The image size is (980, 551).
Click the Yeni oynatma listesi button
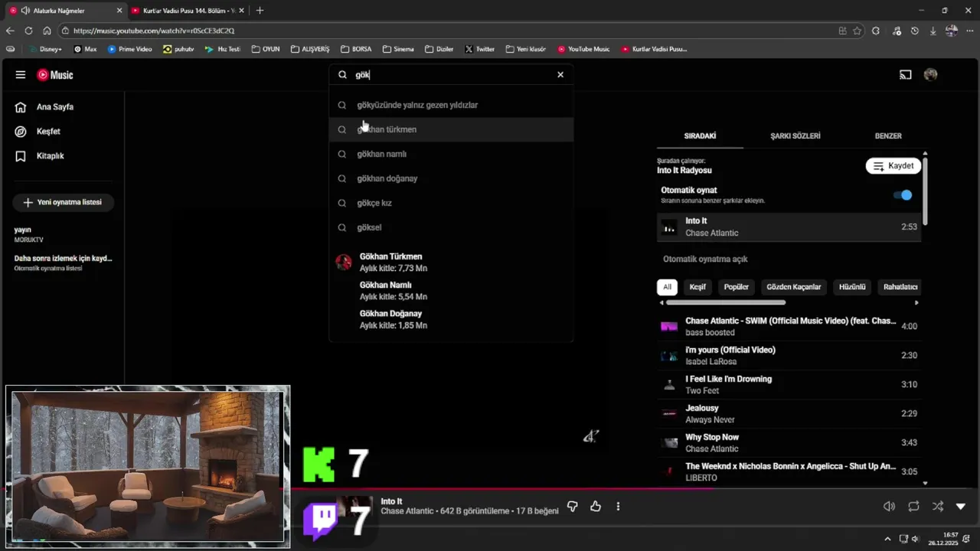point(63,203)
